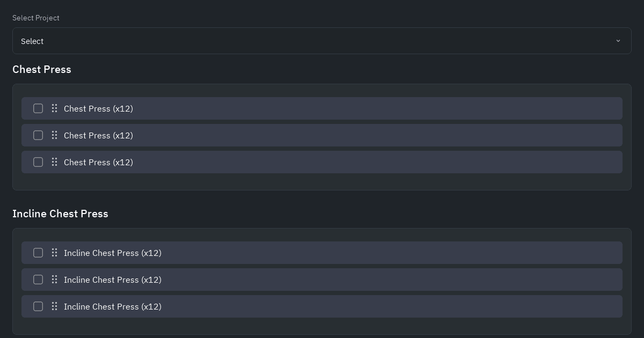
Task: Click the drag handle on first Incline Chest Press
Action: click(54, 253)
